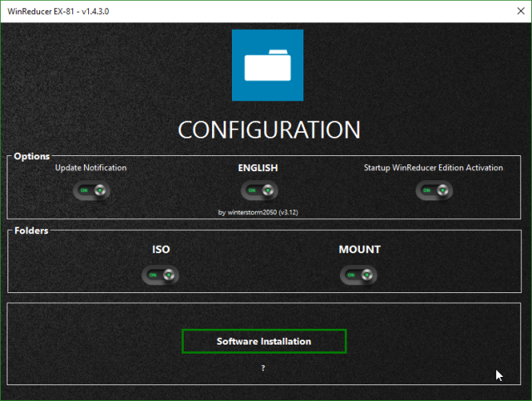Toggle the MOUNT folder switch

tap(358, 275)
